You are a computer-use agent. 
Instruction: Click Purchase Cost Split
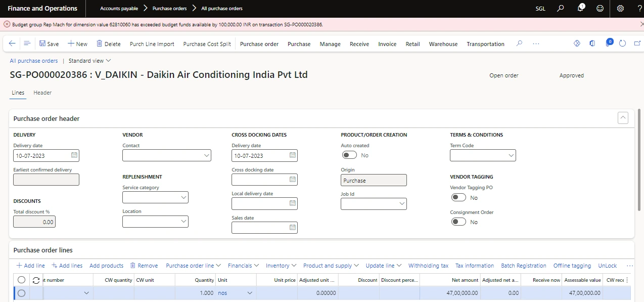pyautogui.click(x=207, y=44)
